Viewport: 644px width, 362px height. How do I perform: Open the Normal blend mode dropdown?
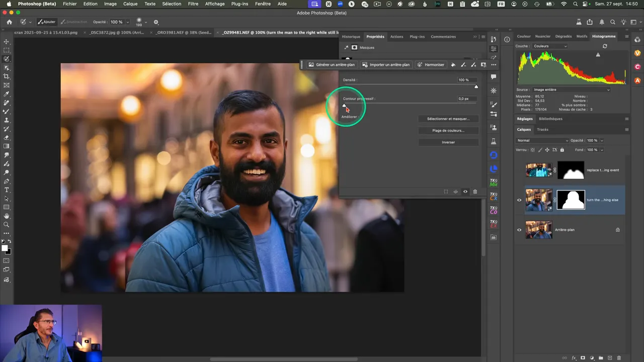(542, 140)
